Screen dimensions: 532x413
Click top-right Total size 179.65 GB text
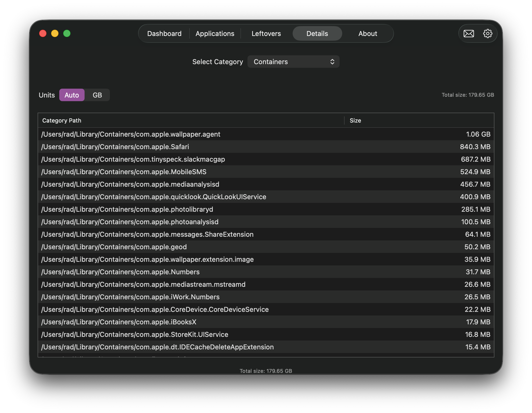(x=468, y=95)
